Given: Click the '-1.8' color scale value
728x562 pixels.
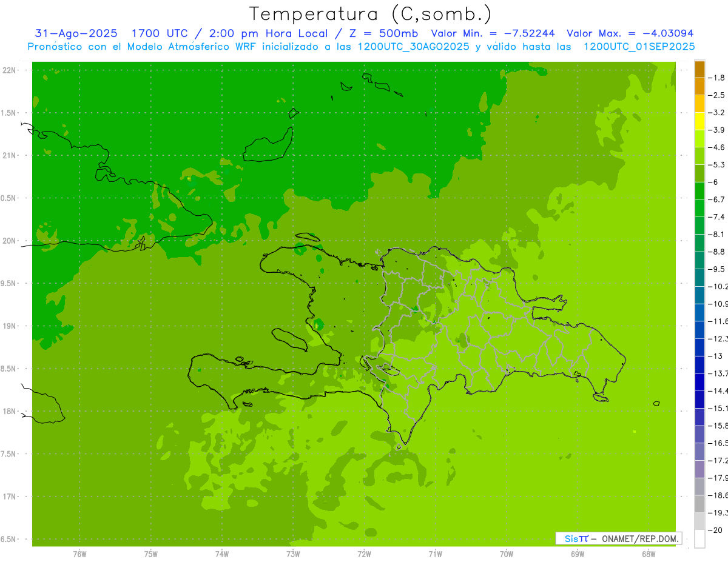Looking at the screenshot, I should (x=716, y=78).
